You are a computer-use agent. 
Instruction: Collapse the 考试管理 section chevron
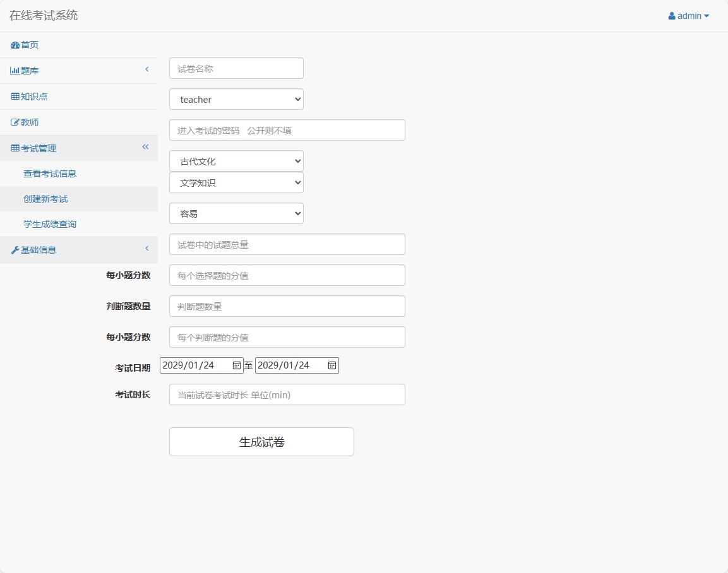coord(145,147)
